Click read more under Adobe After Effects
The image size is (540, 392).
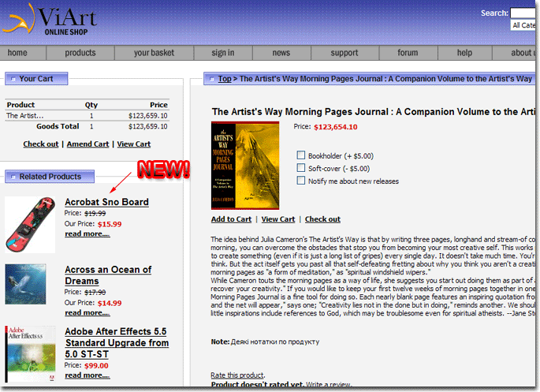pos(88,375)
